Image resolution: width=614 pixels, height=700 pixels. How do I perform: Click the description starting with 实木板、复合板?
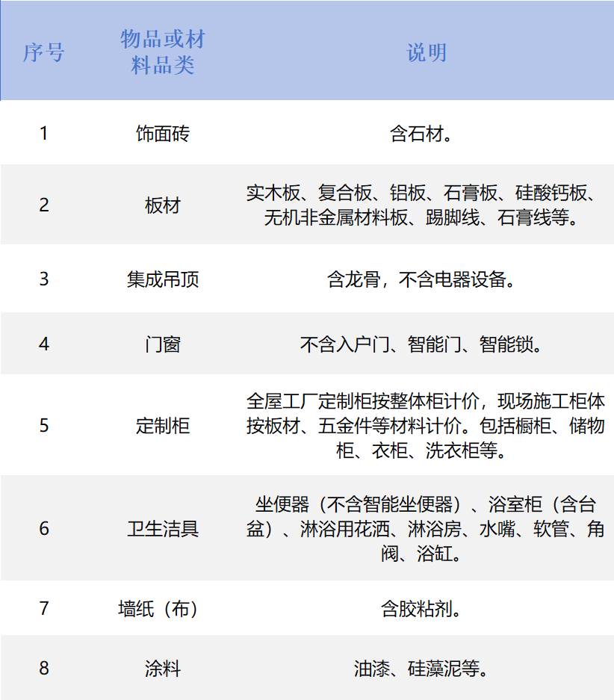pos(421,205)
